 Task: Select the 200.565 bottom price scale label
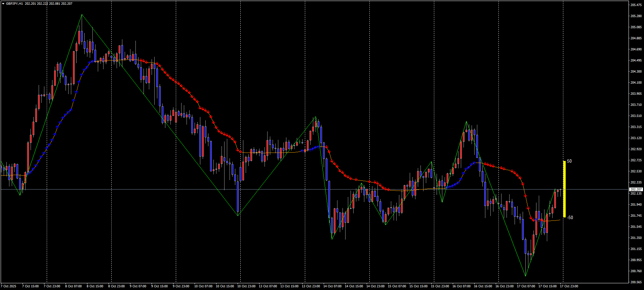click(636, 282)
